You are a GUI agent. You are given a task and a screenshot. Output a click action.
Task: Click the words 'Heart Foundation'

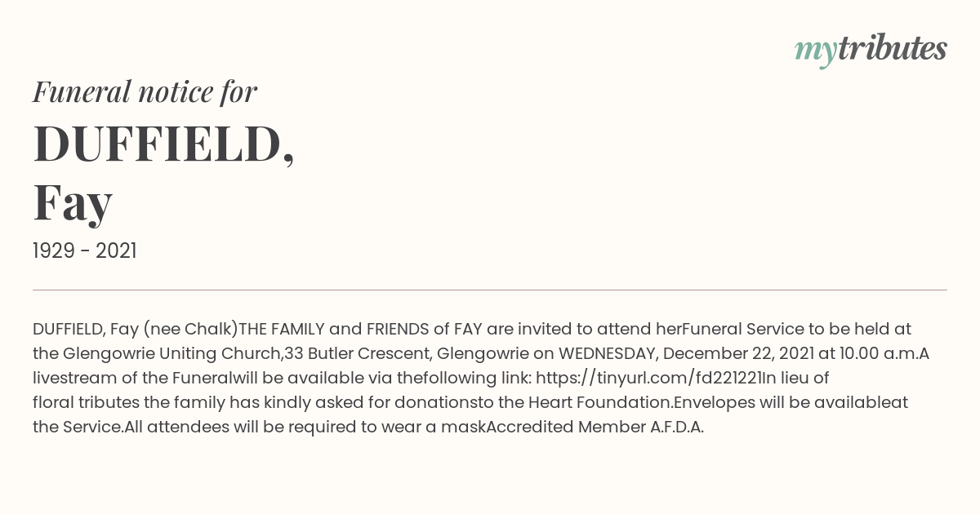coord(598,402)
